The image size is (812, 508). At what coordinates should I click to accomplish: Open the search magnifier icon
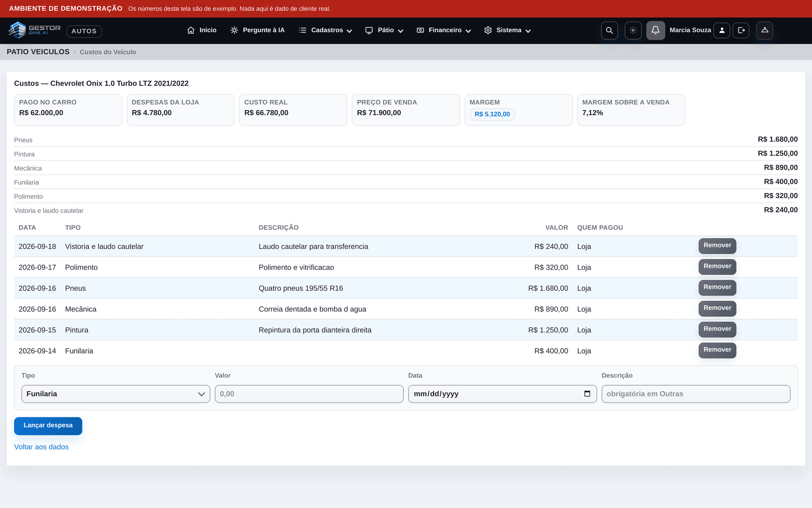(609, 30)
